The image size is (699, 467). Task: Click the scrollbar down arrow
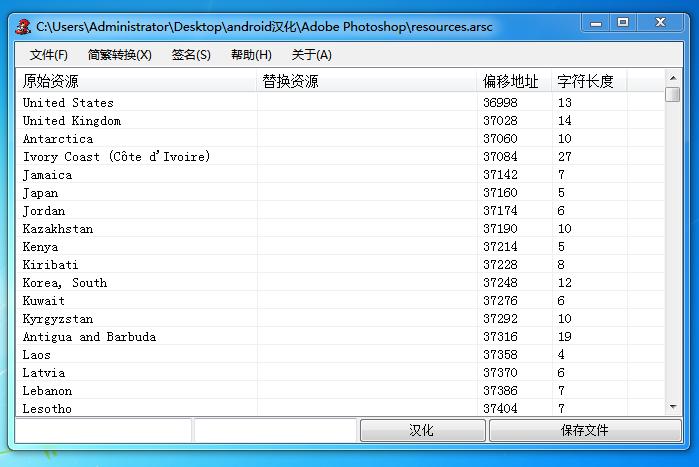673,407
